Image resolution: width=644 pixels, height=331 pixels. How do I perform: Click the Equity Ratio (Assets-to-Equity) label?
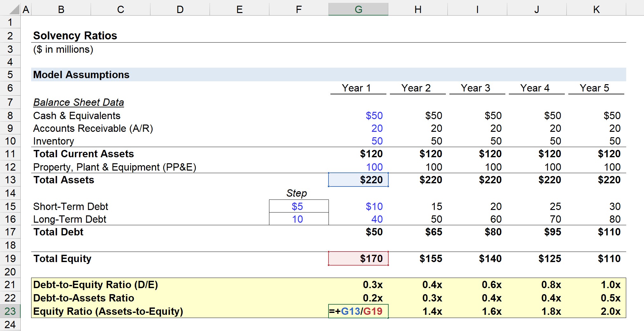pos(108,311)
